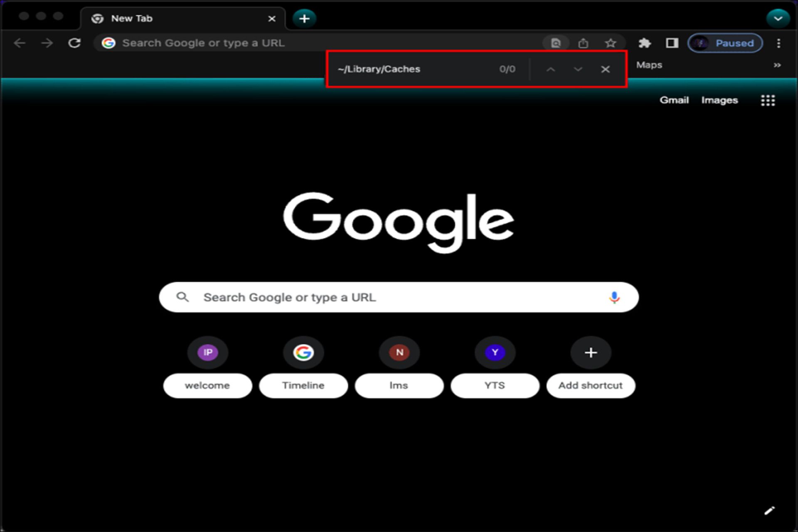798x532 pixels.
Task: Share this page using share icon
Action: pos(583,43)
